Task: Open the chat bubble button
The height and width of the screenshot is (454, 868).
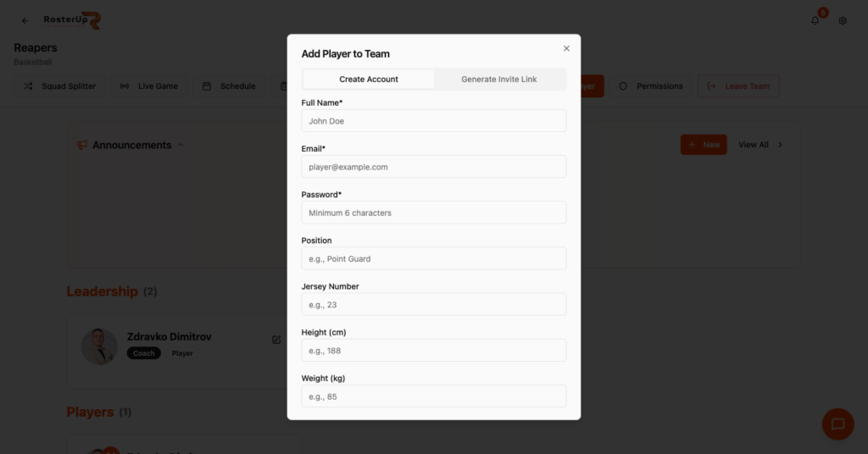Action: pyautogui.click(x=837, y=424)
